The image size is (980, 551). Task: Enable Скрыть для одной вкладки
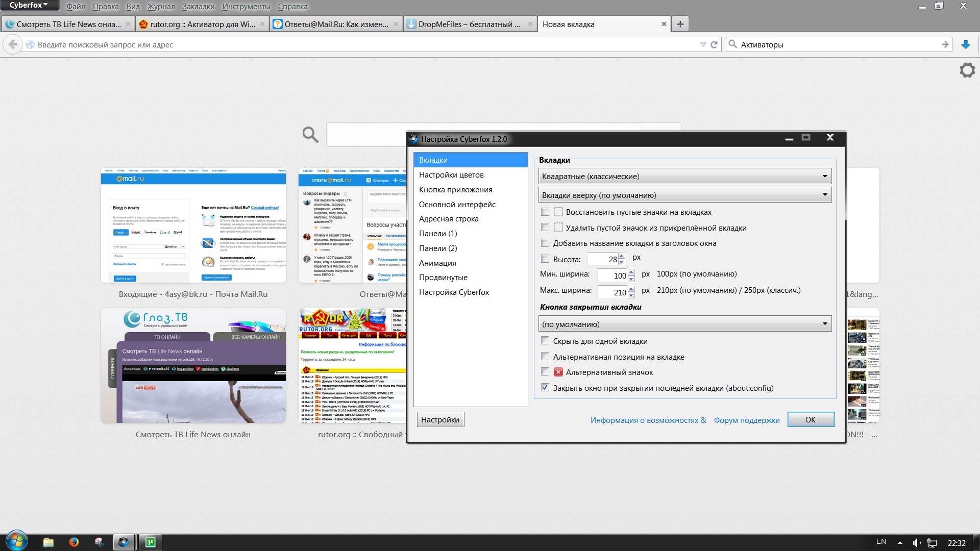pyautogui.click(x=545, y=341)
